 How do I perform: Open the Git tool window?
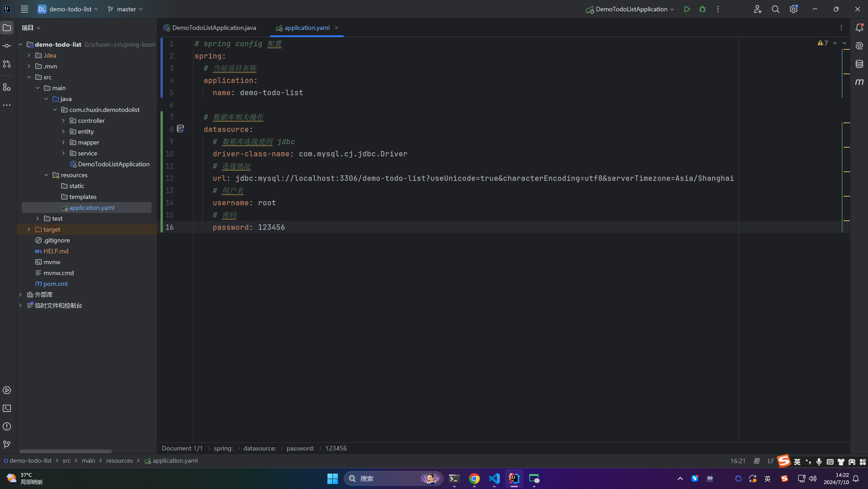point(7,445)
